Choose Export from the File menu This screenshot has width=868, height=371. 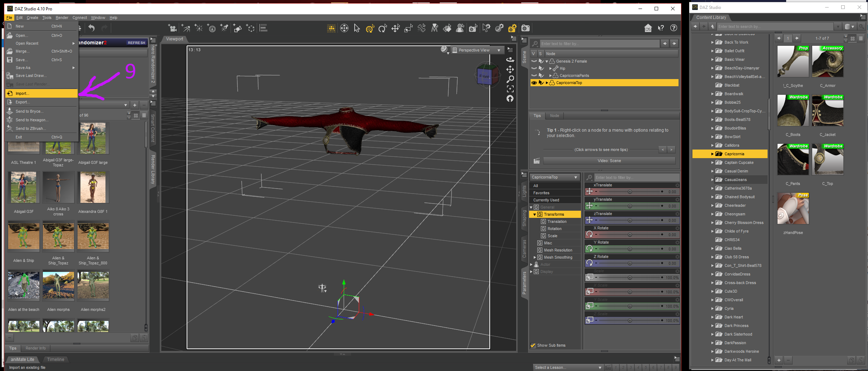pos(23,102)
